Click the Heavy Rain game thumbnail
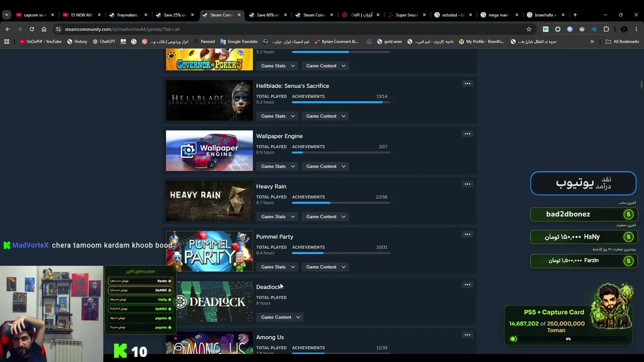Screen dimensions: 644x362 [209, 201]
